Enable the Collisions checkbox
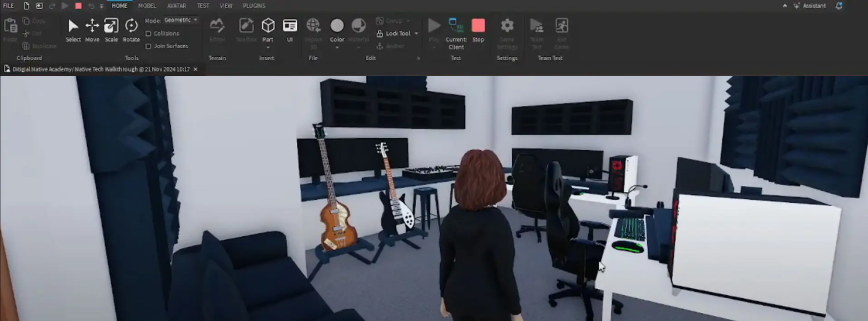 tap(148, 34)
